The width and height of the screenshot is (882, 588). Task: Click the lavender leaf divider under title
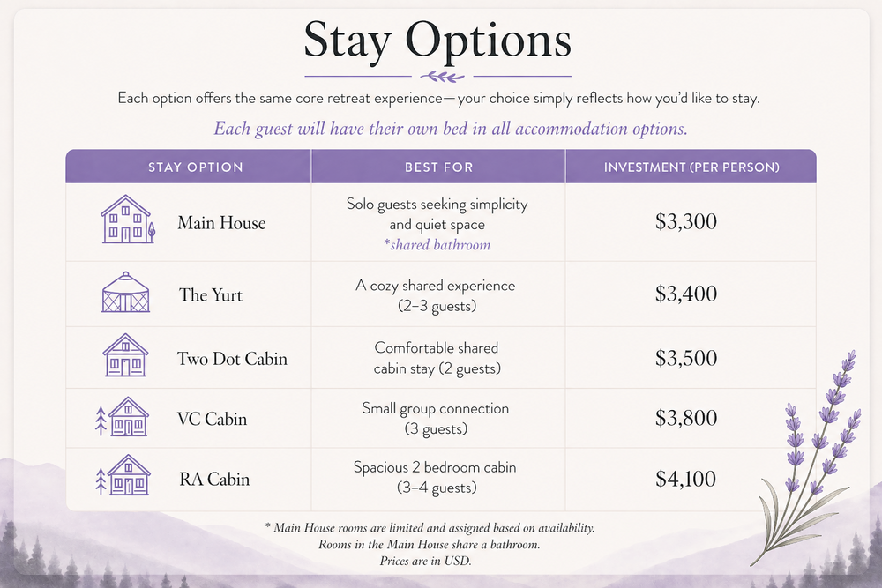tap(442, 76)
